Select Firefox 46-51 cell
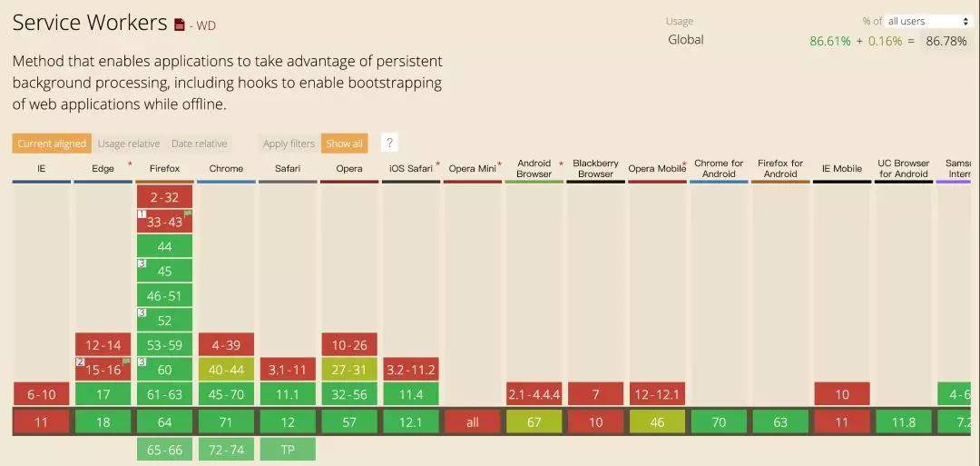The height and width of the screenshot is (466, 980). pyautogui.click(x=165, y=296)
